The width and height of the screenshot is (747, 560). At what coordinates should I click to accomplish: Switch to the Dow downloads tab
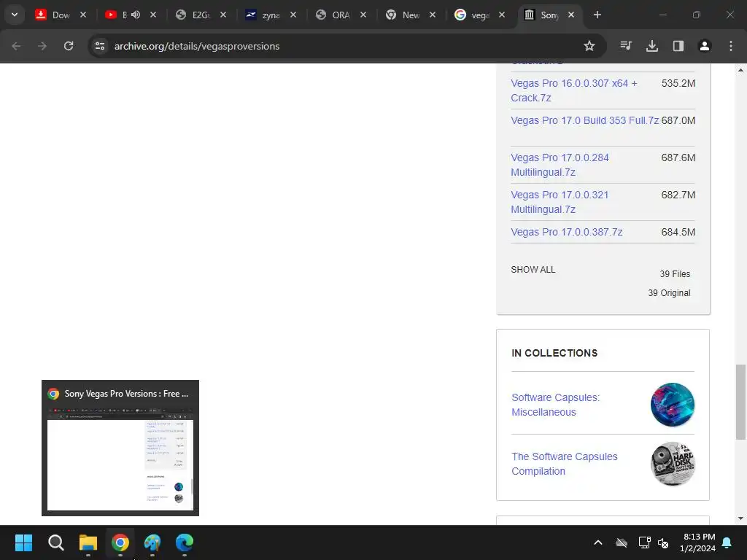[61, 15]
